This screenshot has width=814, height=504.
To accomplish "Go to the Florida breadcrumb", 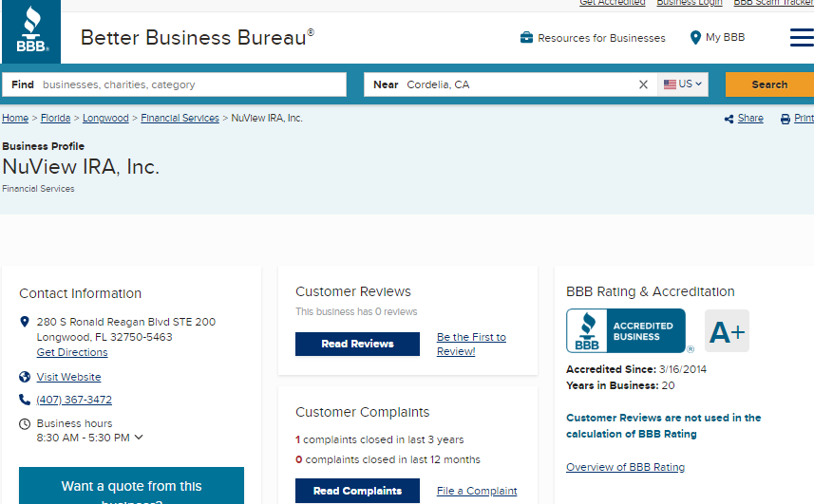I will click(55, 119).
